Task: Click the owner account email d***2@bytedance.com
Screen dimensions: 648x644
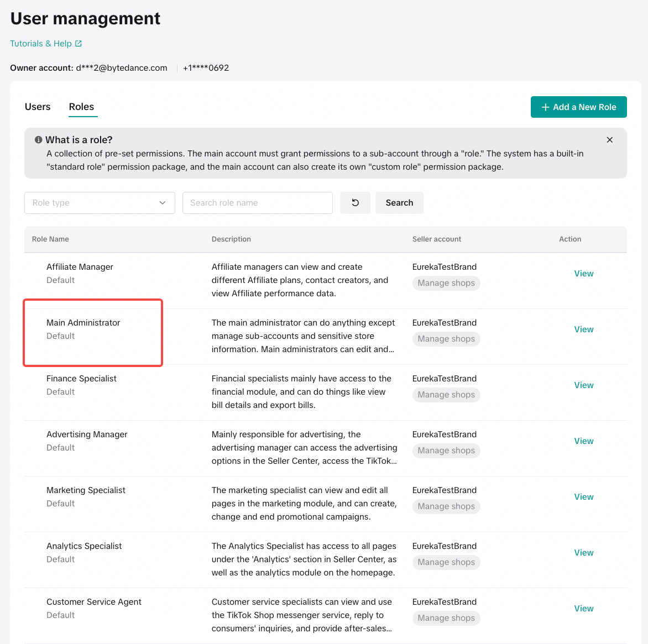Action: click(122, 68)
